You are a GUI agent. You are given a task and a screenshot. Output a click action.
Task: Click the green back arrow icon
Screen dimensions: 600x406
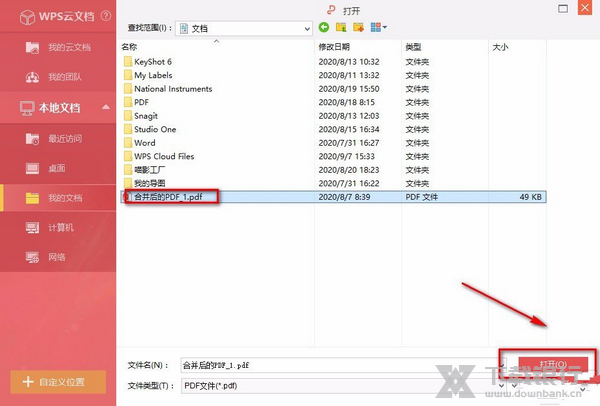click(x=324, y=27)
